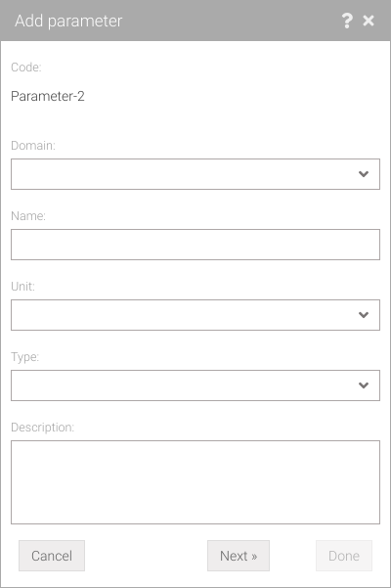
Task: Expand the Domain dropdown arrow
Action: (x=364, y=174)
